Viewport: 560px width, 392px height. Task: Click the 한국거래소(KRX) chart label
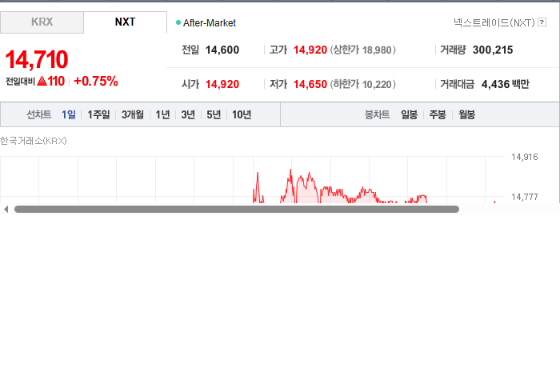coord(34,141)
